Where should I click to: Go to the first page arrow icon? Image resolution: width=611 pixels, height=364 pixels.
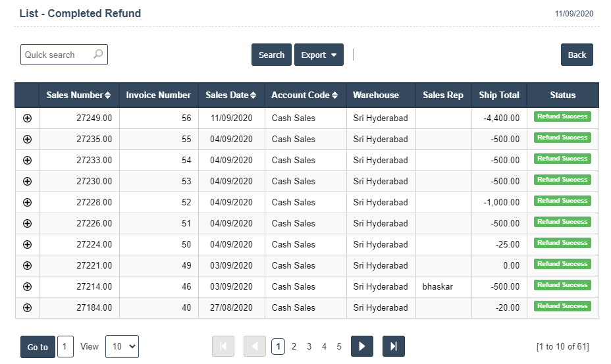(x=223, y=346)
